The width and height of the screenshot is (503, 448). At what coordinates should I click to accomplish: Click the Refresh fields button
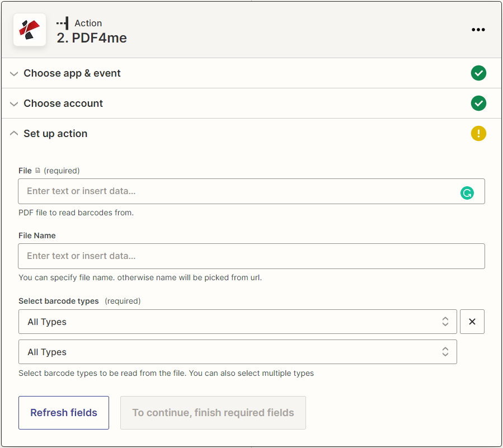pyautogui.click(x=64, y=413)
